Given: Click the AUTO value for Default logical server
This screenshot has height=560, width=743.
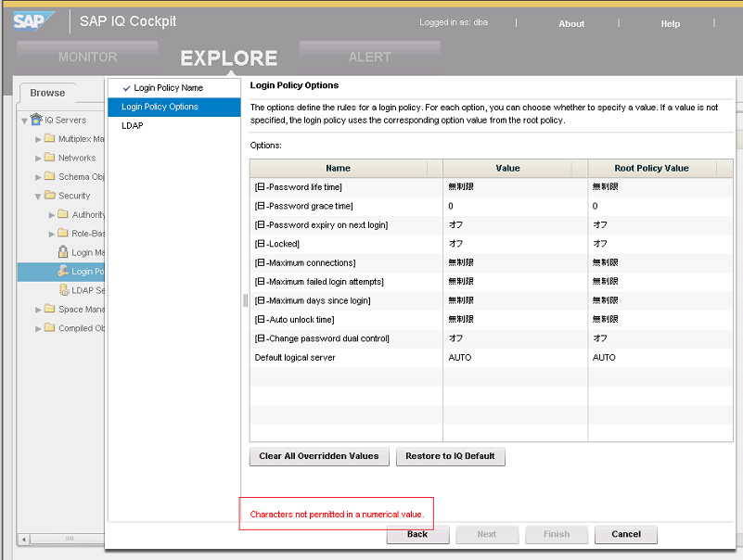Looking at the screenshot, I should click(460, 358).
